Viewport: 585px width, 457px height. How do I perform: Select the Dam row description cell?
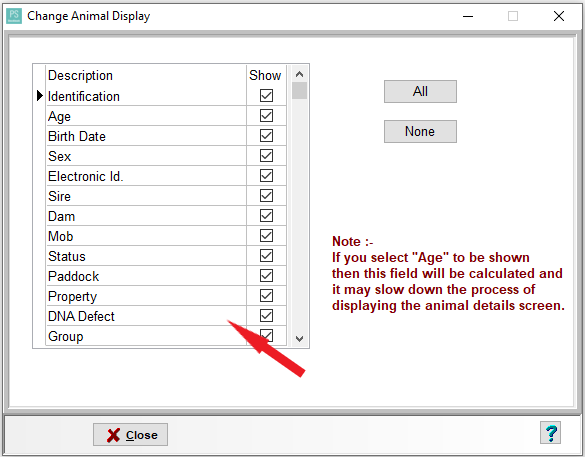(x=146, y=216)
